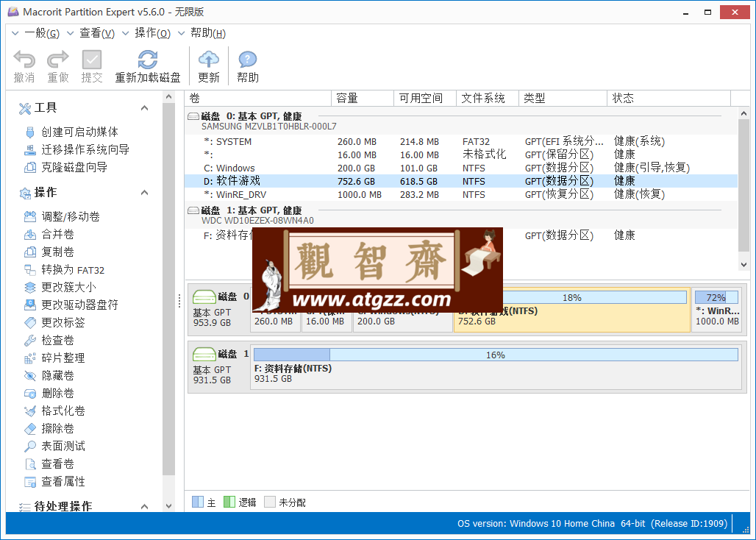Select the "*: WinRE_DRV" volume row
This screenshot has width=756, height=540.
tap(461, 195)
